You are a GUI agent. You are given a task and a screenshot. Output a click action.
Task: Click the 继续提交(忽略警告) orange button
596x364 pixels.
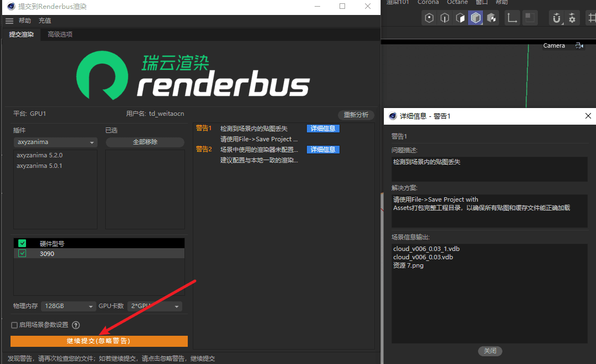tap(99, 341)
